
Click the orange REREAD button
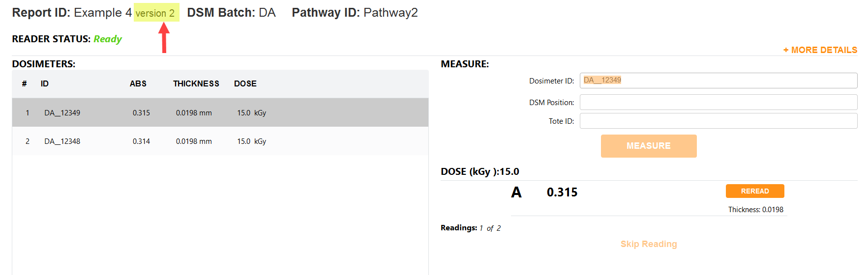[755, 191]
